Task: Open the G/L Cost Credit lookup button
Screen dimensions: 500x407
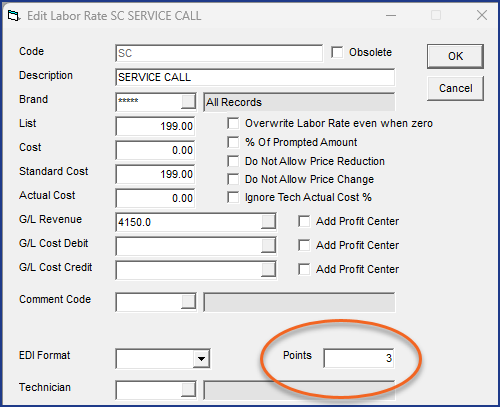Action: (268, 270)
